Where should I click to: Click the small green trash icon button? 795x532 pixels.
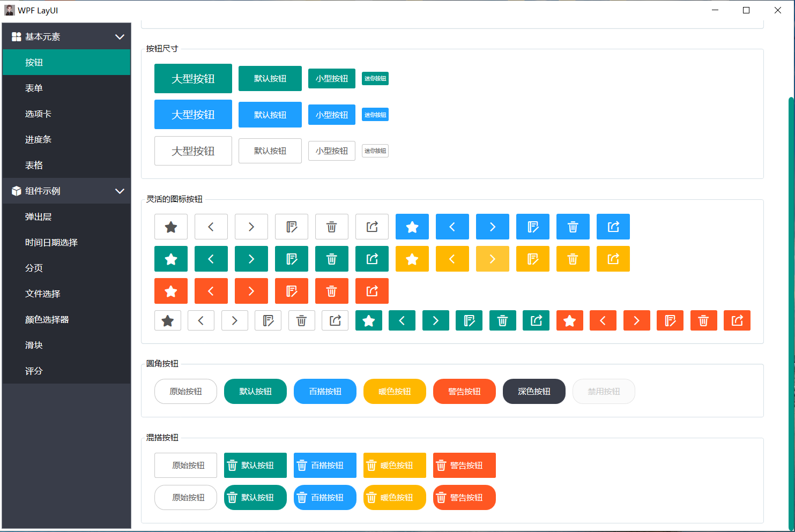[502, 320]
